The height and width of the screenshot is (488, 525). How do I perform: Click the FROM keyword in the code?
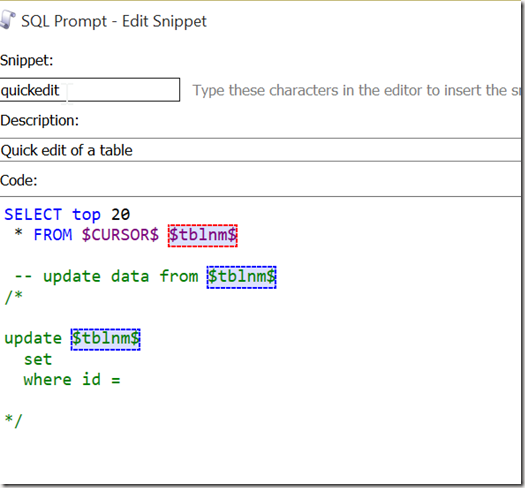[53, 234]
